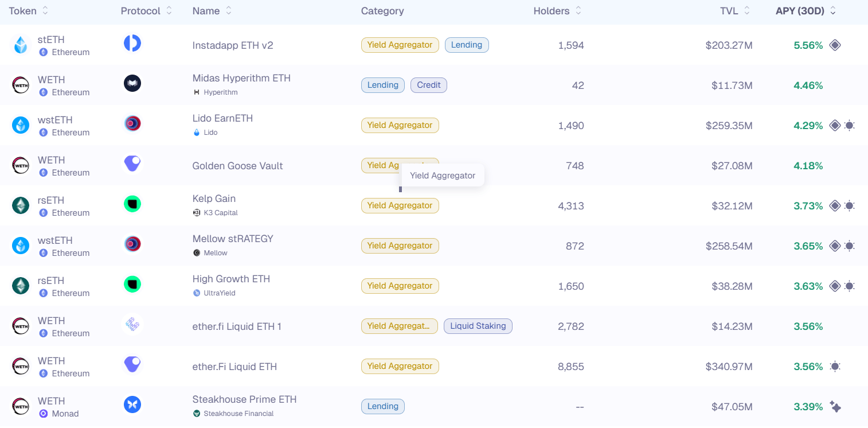Click the $259.35M TVL value
Viewport: 868px width, 428px height.
coord(729,126)
